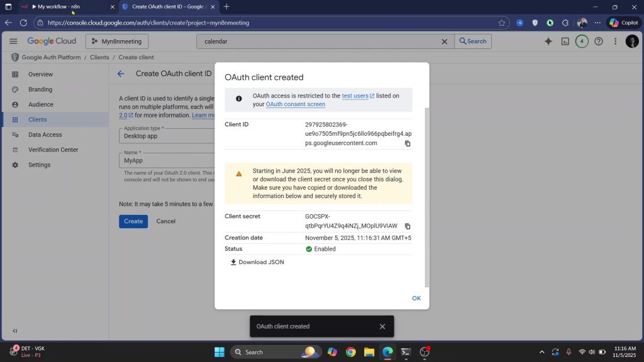The height and width of the screenshot is (362, 644).
Task: Activate Cloud Shell terminal icon
Action: [565, 41]
